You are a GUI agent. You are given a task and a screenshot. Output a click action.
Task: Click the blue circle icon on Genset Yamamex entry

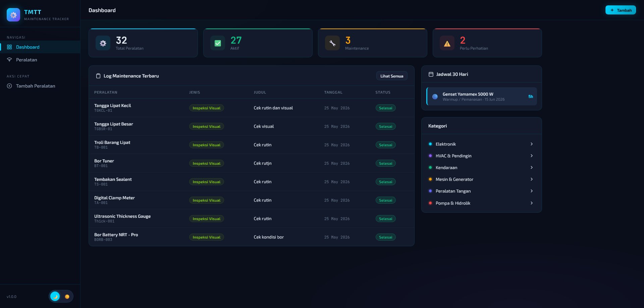click(435, 97)
